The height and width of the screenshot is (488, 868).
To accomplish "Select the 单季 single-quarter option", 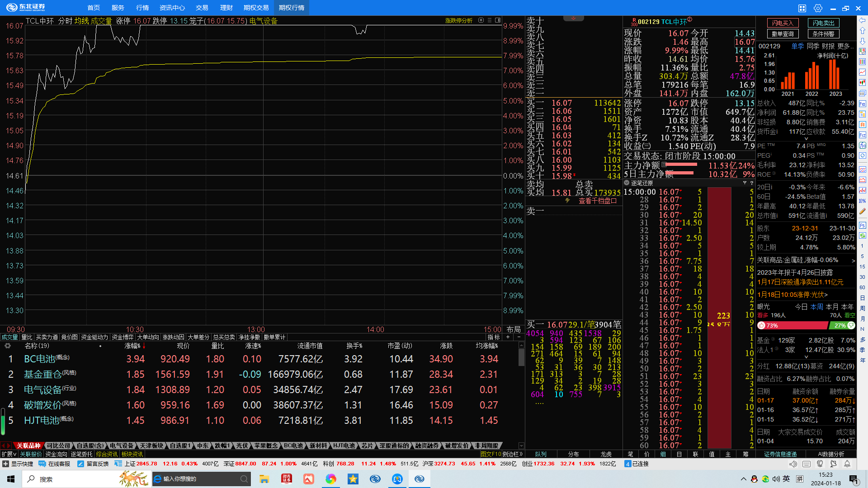I will click(x=797, y=46).
